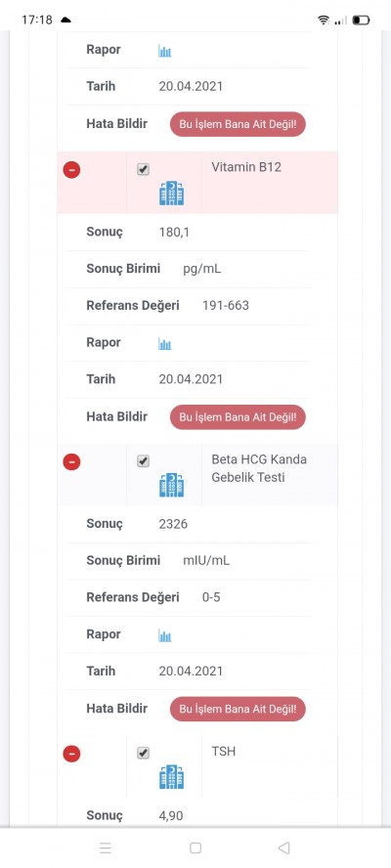Report error for the first listed result
The width and height of the screenshot is (391, 868).
click(238, 124)
